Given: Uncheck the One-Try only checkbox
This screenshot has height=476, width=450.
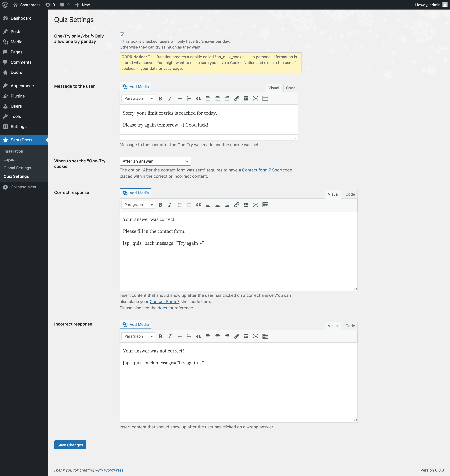Looking at the screenshot, I should click(122, 35).
